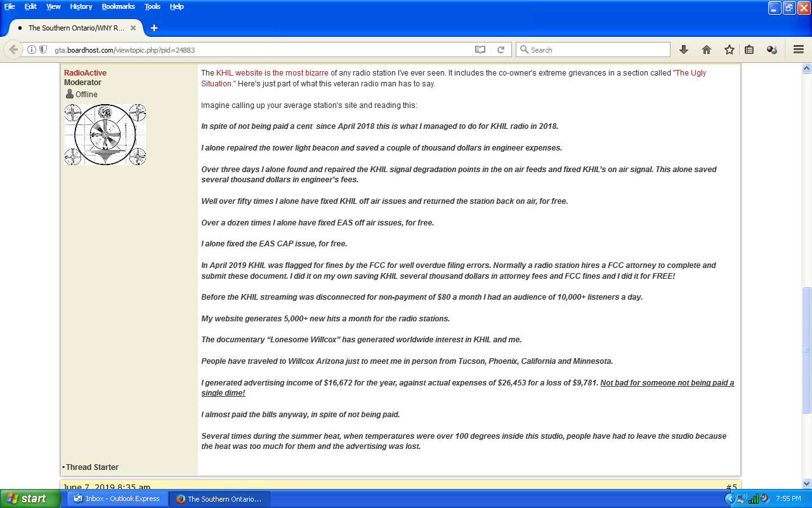Click 'I almost paid the bills anyway' line

tap(301, 414)
